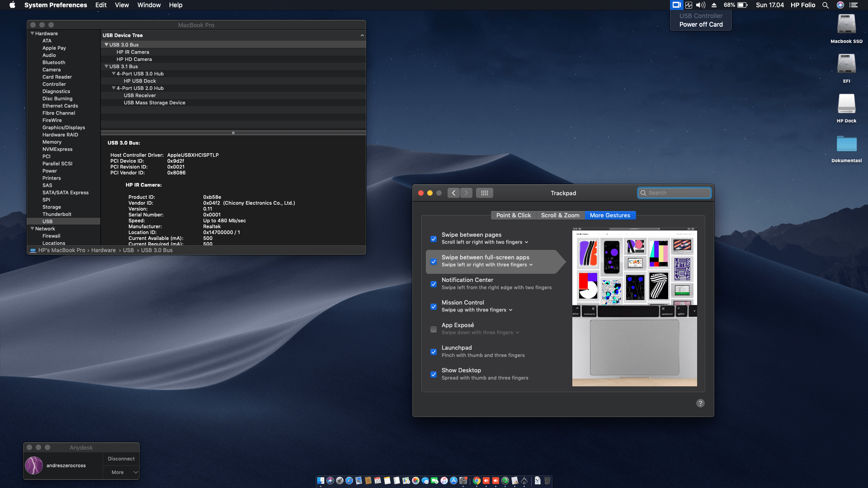Viewport: 868px width, 488px height.
Task: Open the activity monitor graph menu bar icon
Action: (x=689, y=5)
